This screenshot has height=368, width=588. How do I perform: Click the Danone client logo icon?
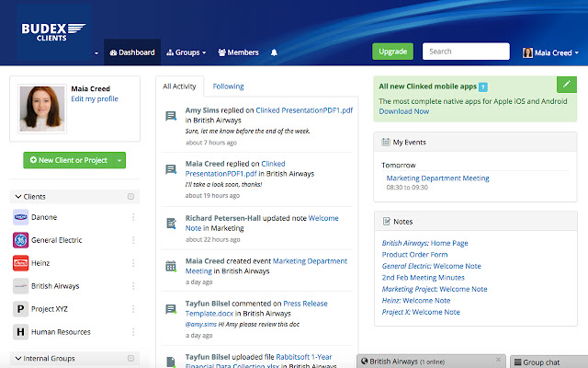20,217
